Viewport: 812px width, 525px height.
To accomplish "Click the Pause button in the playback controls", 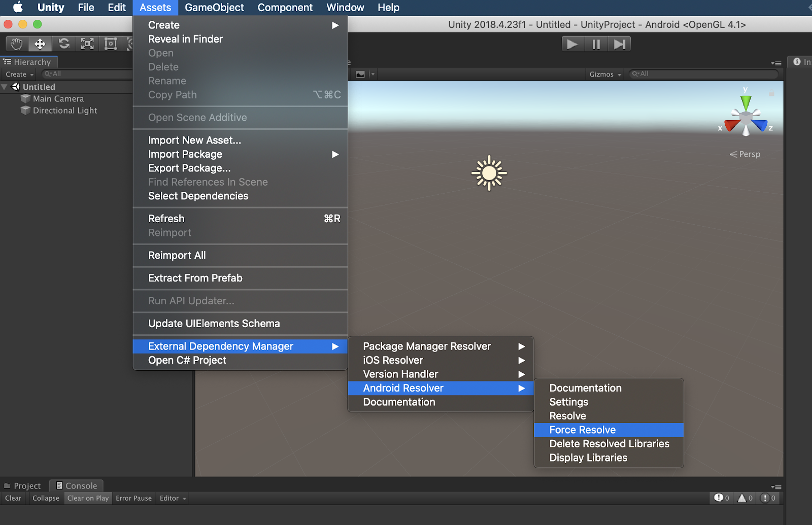I will click(596, 44).
